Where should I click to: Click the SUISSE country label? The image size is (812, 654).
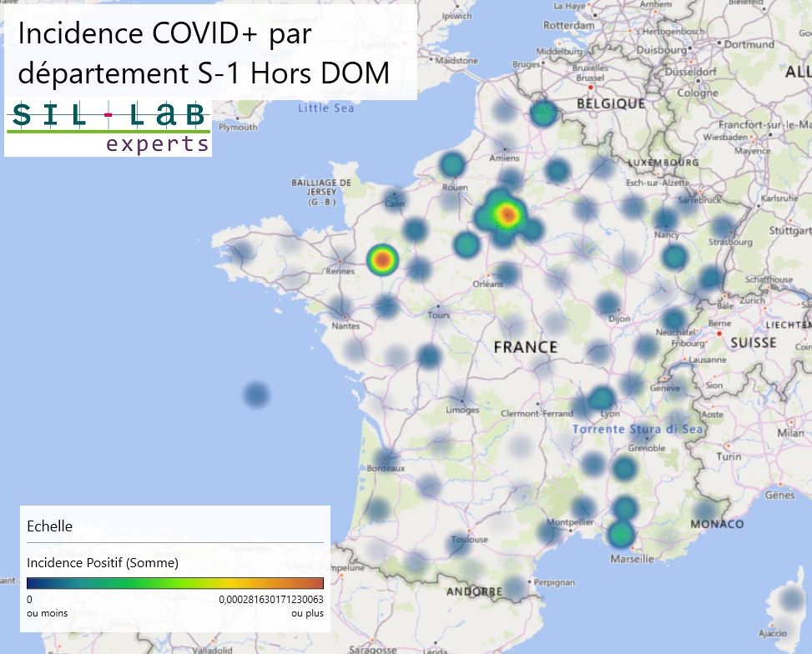pyautogui.click(x=753, y=343)
